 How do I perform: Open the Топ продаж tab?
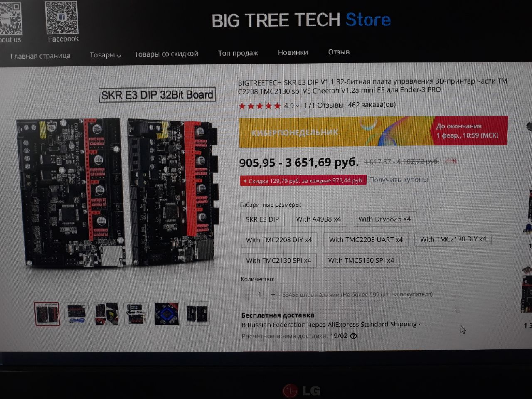[x=238, y=53]
